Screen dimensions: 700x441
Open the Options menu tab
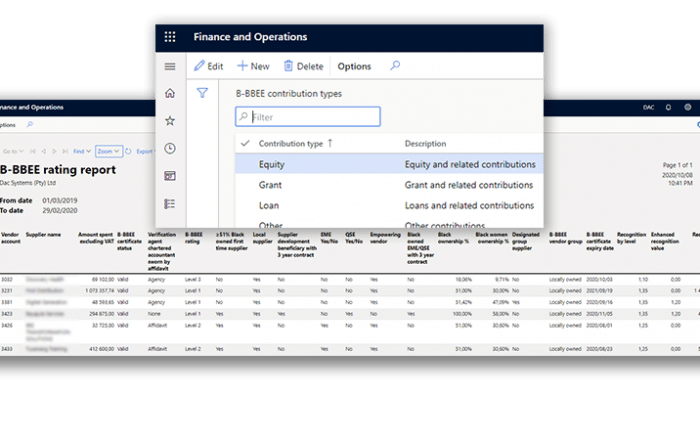pyautogui.click(x=354, y=66)
